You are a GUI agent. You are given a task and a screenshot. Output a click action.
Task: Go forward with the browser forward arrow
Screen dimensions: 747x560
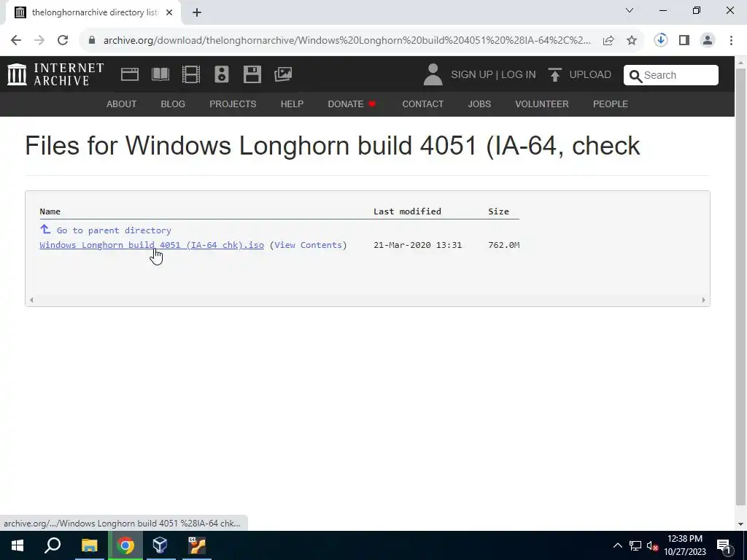39,40
